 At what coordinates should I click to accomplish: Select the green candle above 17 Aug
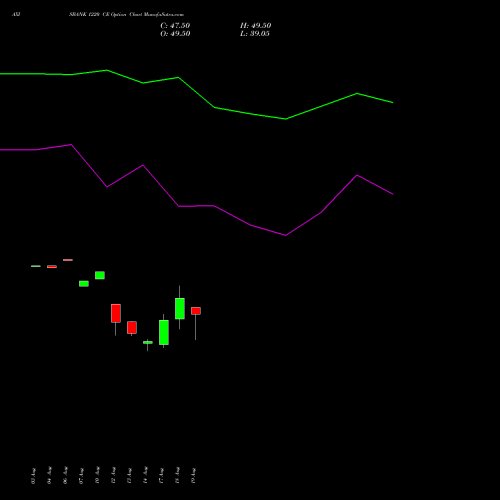tap(164, 332)
